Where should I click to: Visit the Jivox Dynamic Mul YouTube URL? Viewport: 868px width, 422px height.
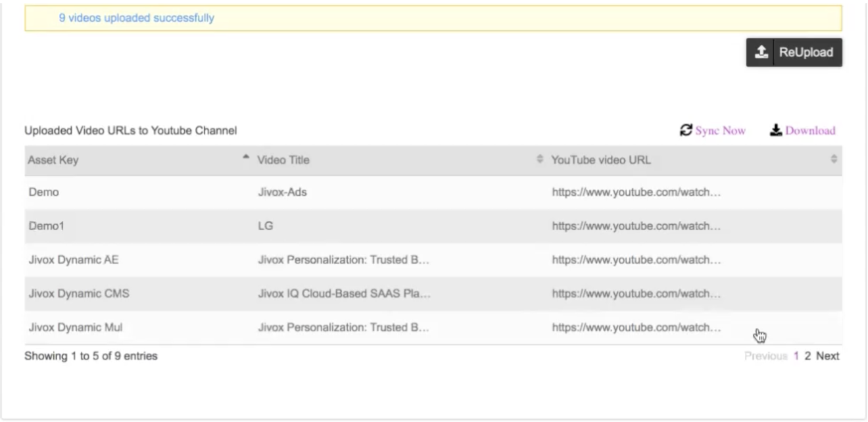point(637,327)
